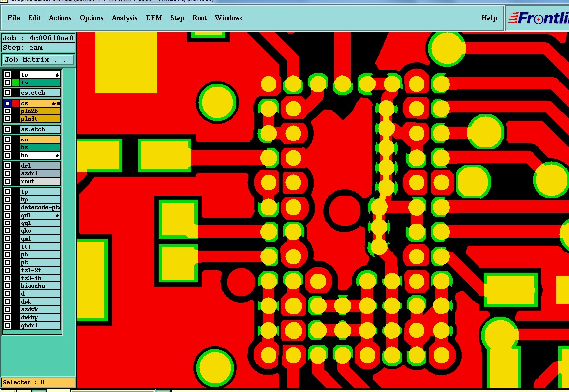Select the 'pln3t' layer name
This screenshot has width=569, height=392.
tap(40, 119)
